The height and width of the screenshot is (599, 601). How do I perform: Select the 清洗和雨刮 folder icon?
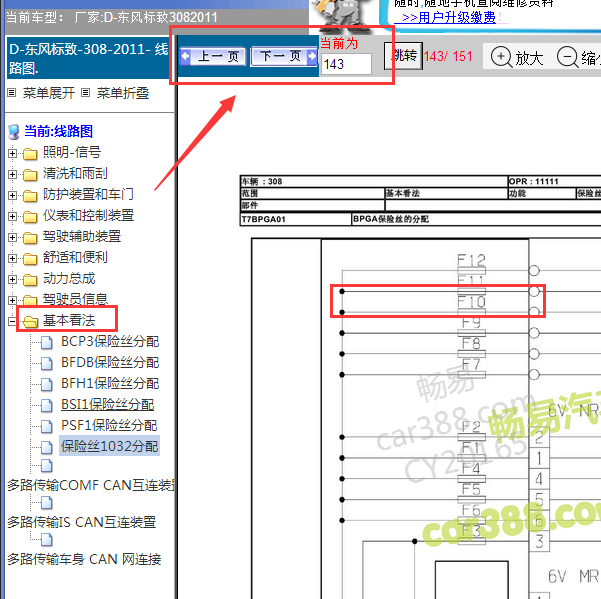click(30, 175)
